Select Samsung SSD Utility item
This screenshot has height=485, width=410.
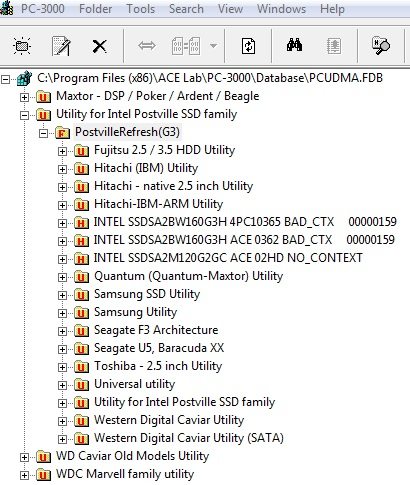coord(147,294)
